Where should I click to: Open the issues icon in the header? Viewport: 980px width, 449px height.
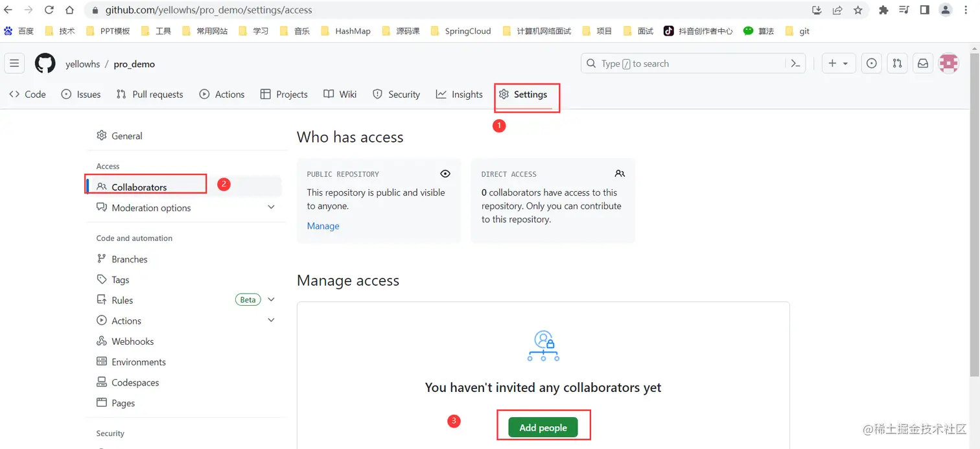pyautogui.click(x=872, y=63)
